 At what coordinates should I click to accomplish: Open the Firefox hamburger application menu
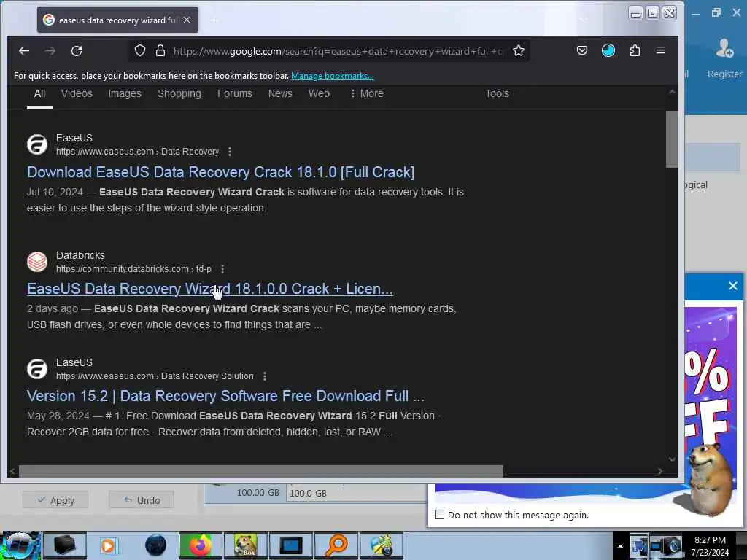661,50
